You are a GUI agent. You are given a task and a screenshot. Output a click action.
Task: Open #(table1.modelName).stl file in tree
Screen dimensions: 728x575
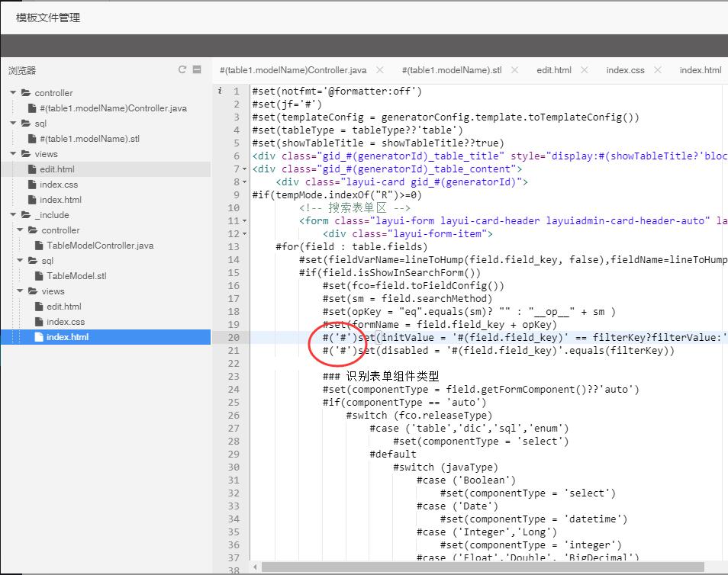89,139
